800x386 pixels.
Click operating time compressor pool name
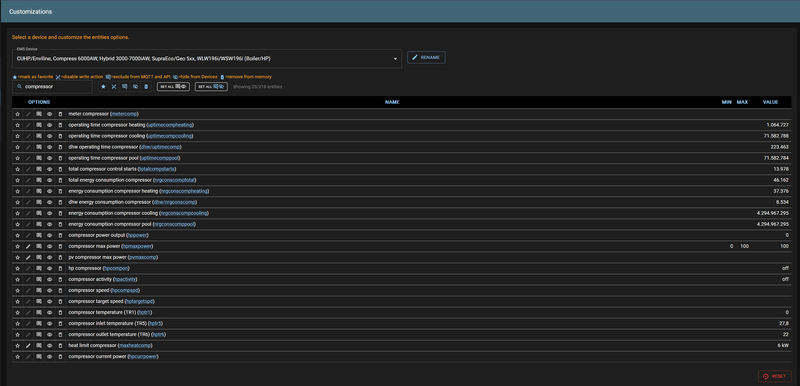click(124, 158)
